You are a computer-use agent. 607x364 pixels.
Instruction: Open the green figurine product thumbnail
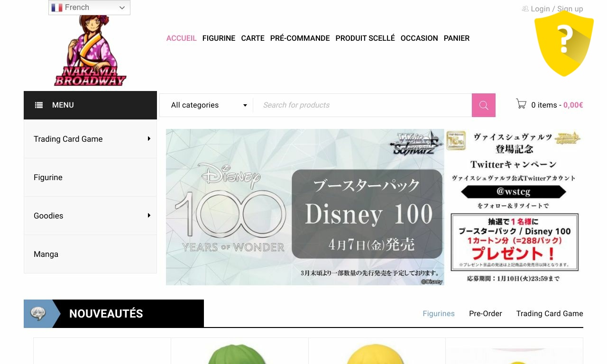pos(239,353)
